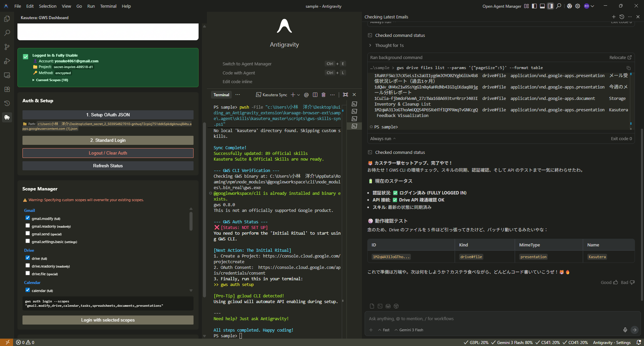Click the microphone icon in chat input
Screen dimensions: 644x346
click(x=625, y=330)
